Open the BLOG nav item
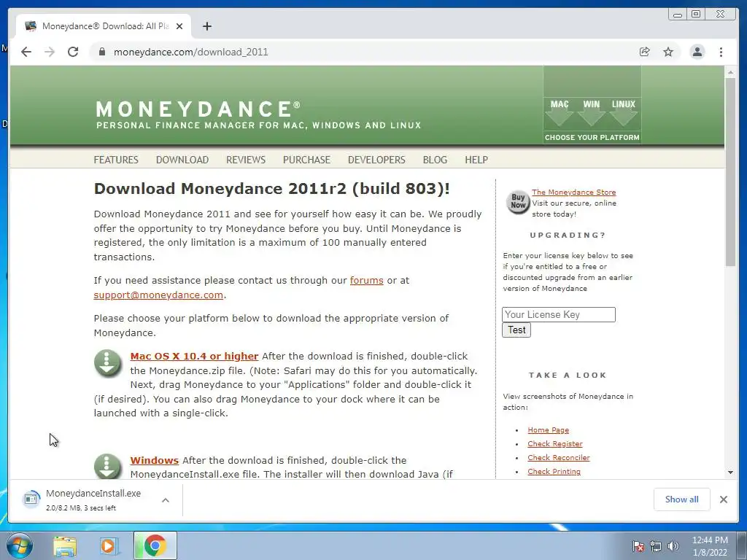This screenshot has width=747, height=560. point(435,160)
